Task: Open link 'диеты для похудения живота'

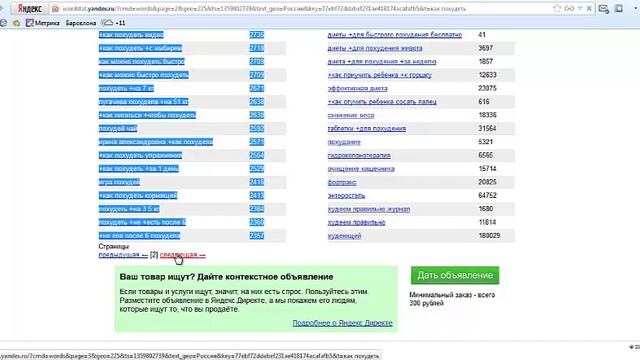Action: pyautogui.click(x=375, y=48)
